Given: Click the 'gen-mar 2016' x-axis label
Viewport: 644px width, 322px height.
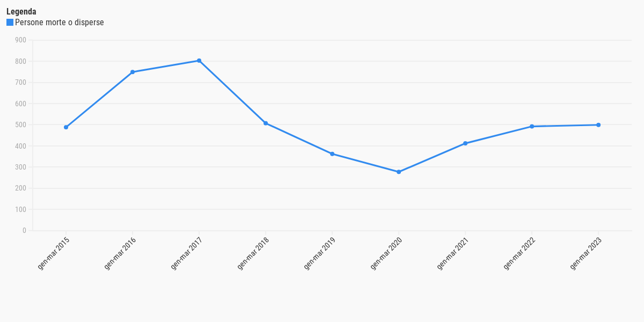Looking at the screenshot, I should click(121, 253).
